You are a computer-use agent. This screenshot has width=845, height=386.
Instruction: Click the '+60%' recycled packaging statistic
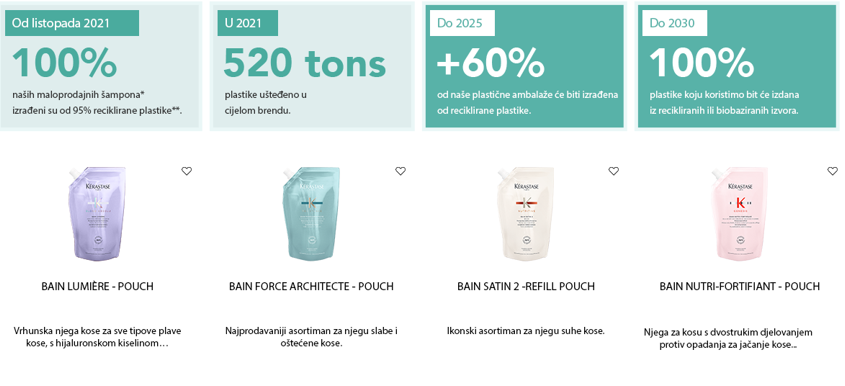pyautogui.click(x=491, y=63)
